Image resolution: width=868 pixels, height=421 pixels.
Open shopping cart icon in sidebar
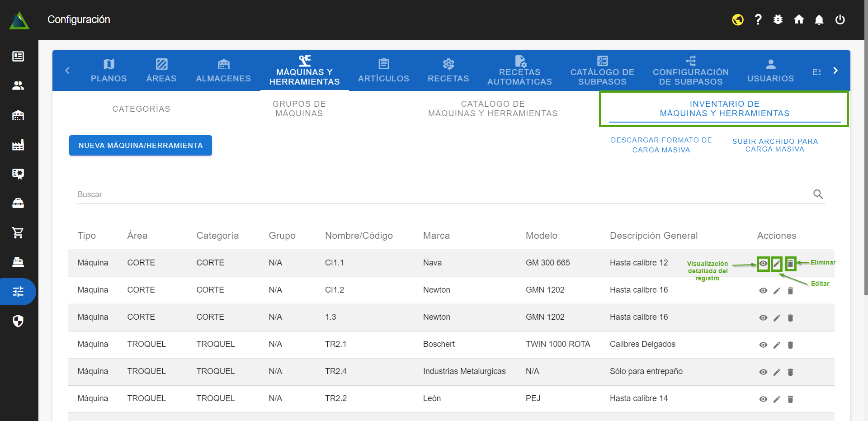click(x=18, y=233)
